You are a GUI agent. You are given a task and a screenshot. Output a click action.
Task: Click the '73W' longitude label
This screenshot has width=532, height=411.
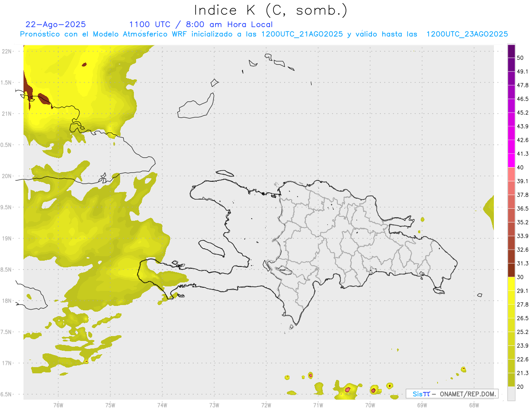click(x=214, y=405)
